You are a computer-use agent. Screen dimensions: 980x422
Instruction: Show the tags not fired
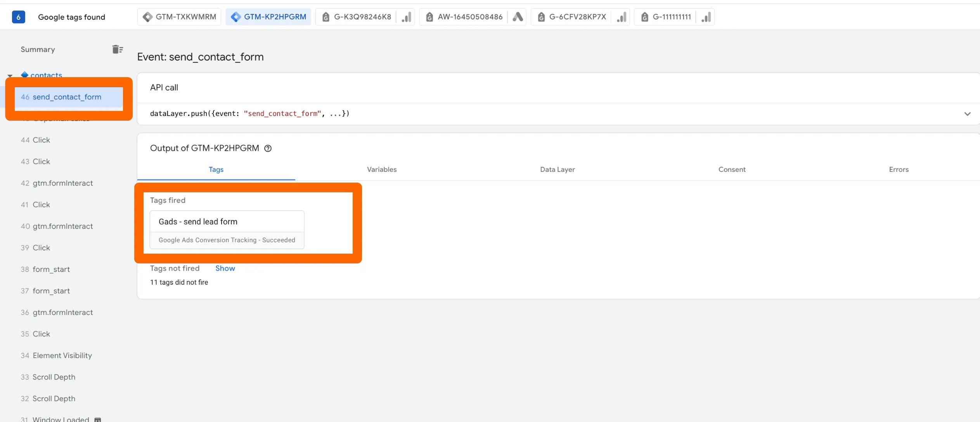[225, 268]
